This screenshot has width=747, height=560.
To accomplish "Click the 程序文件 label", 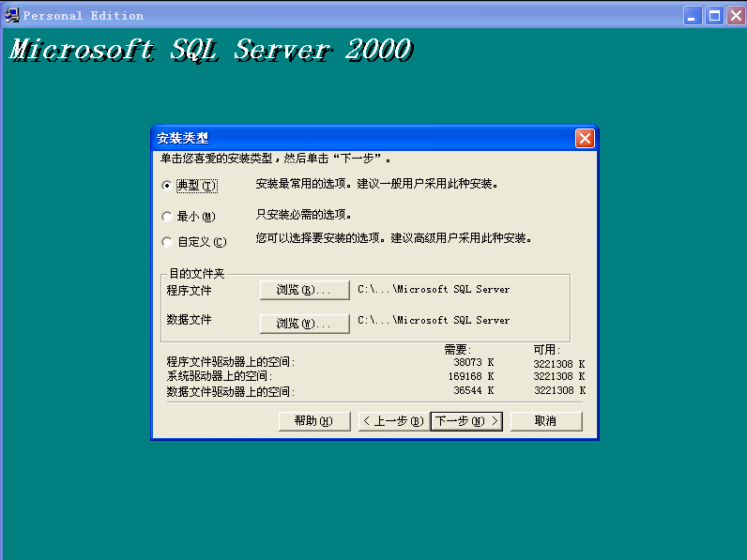I will 189,291.
